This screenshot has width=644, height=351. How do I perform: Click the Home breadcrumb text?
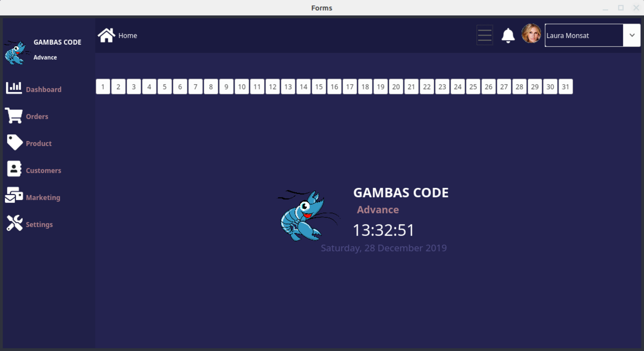click(x=128, y=36)
